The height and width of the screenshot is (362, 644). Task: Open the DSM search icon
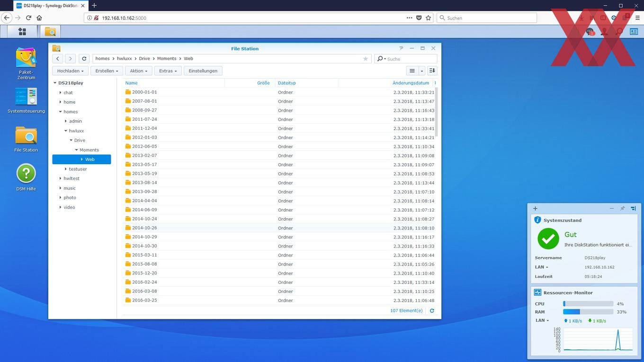619,32
